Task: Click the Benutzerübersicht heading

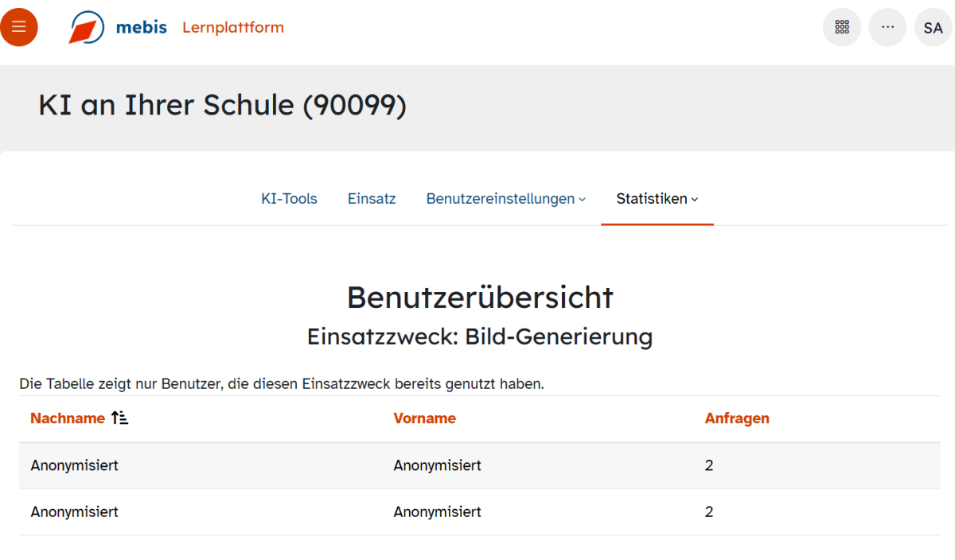Action: coord(480,297)
